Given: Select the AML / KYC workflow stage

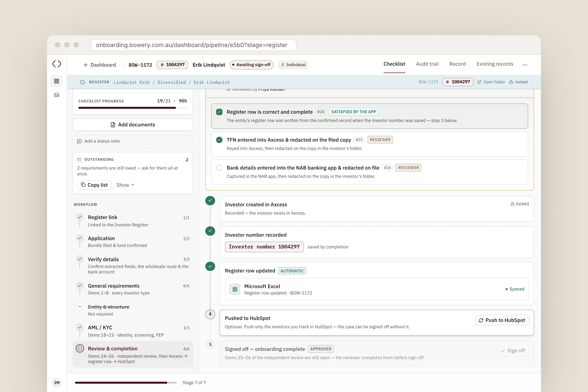Looking at the screenshot, I should pos(133,331).
